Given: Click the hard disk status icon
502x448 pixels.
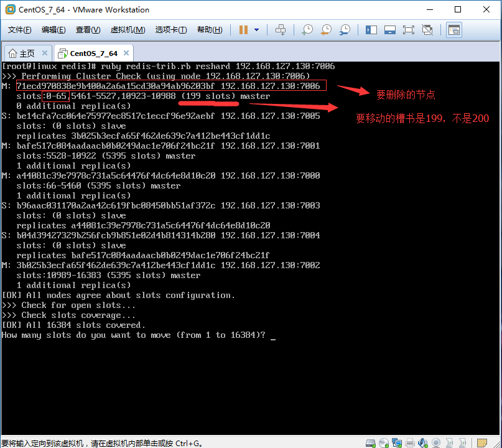Looking at the screenshot, I should click(370, 443).
